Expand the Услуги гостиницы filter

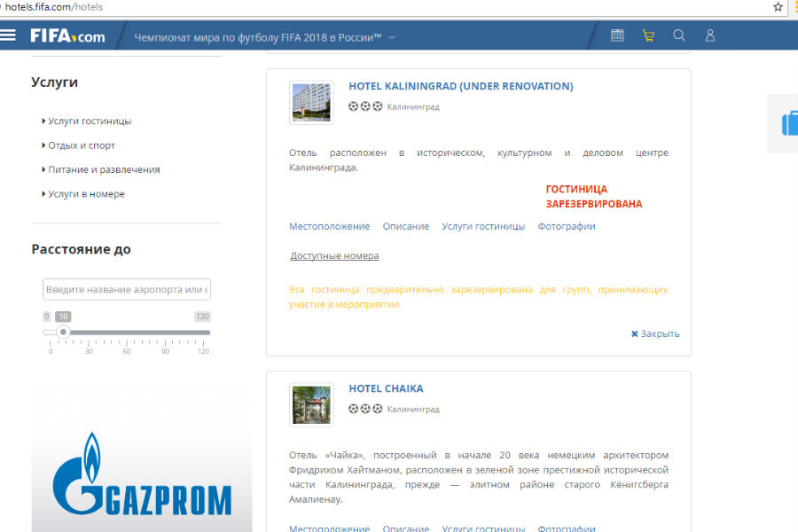tap(90, 121)
